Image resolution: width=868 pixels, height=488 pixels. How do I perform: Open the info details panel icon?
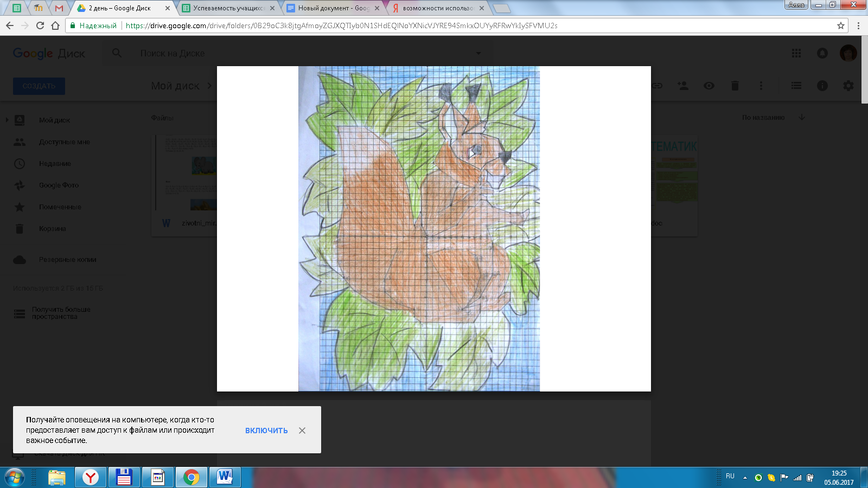[x=822, y=86]
